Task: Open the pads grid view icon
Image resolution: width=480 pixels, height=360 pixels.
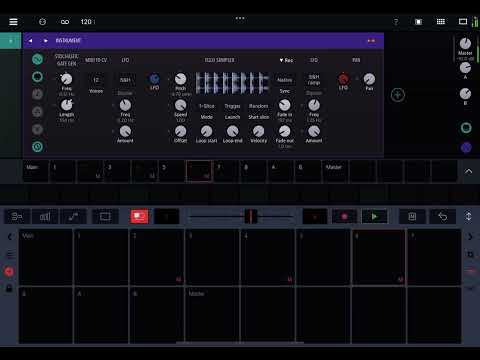Action: (x=441, y=22)
